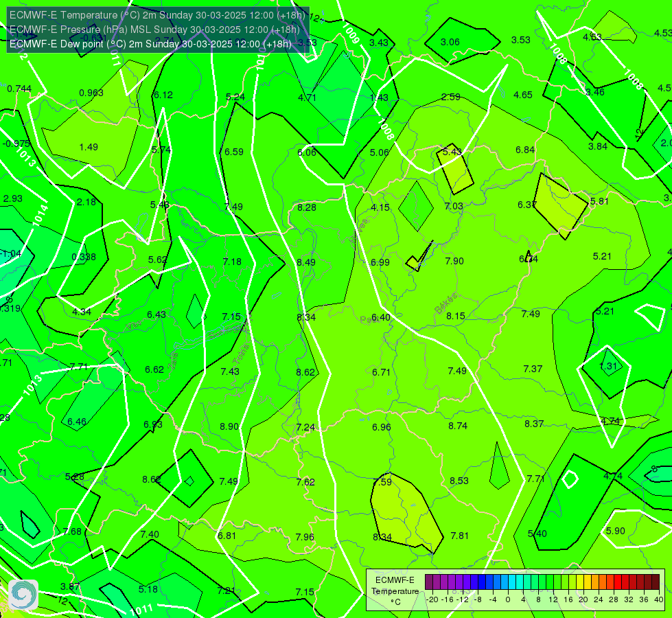Click the temperature value 5.24
This screenshot has height=618, width=672.
coord(235,97)
